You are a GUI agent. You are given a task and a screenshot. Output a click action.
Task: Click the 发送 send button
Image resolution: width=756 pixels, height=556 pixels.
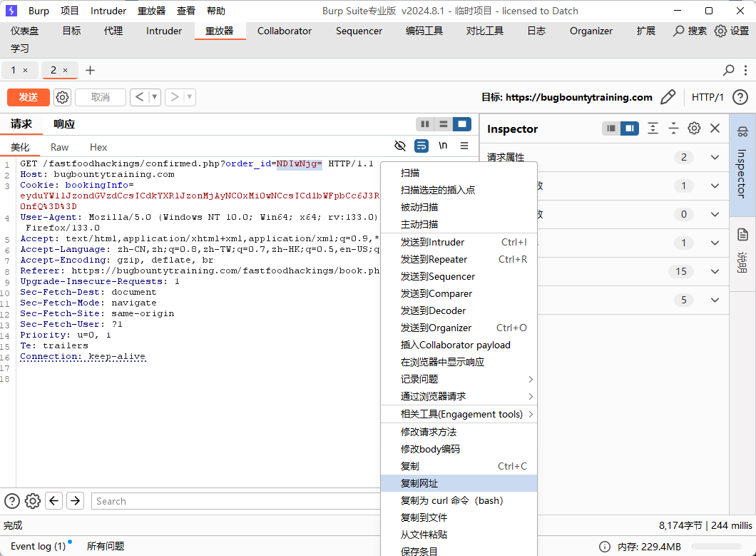(28, 98)
